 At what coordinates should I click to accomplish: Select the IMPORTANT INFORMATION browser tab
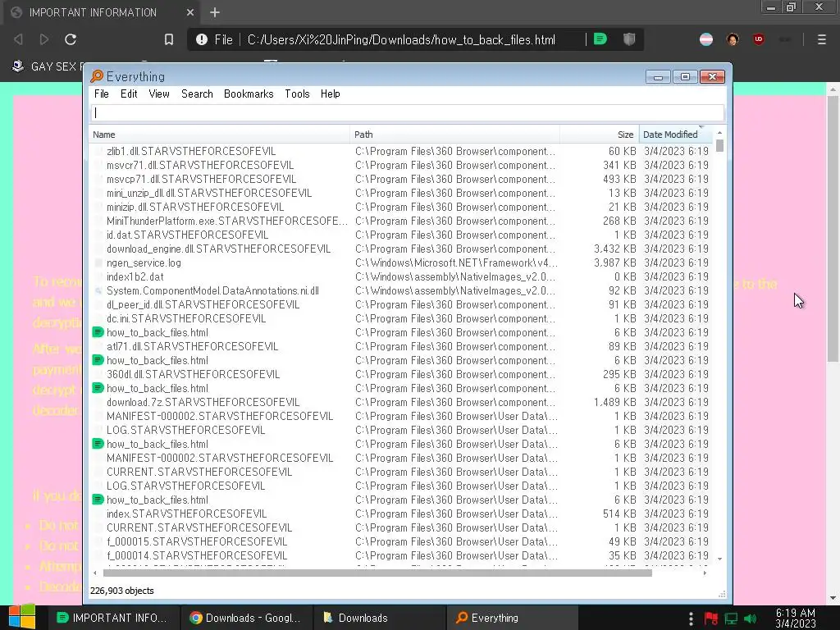pyautogui.click(x=103, y=12)
